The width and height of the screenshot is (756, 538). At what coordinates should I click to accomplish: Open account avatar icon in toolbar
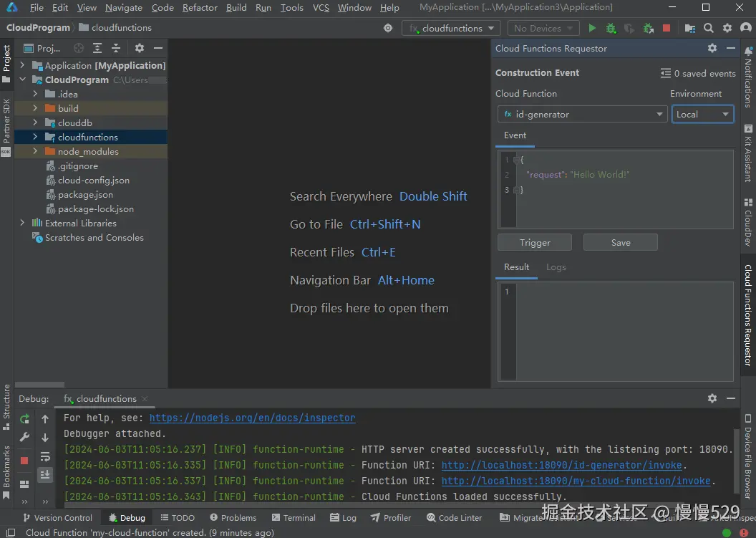tap(745, 28)
